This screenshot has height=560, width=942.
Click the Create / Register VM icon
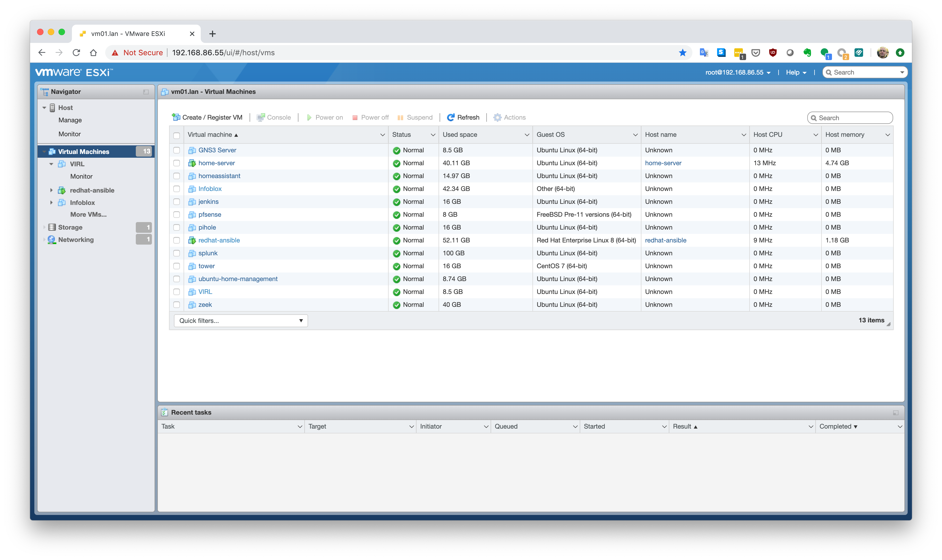click(x=176, y=117)
